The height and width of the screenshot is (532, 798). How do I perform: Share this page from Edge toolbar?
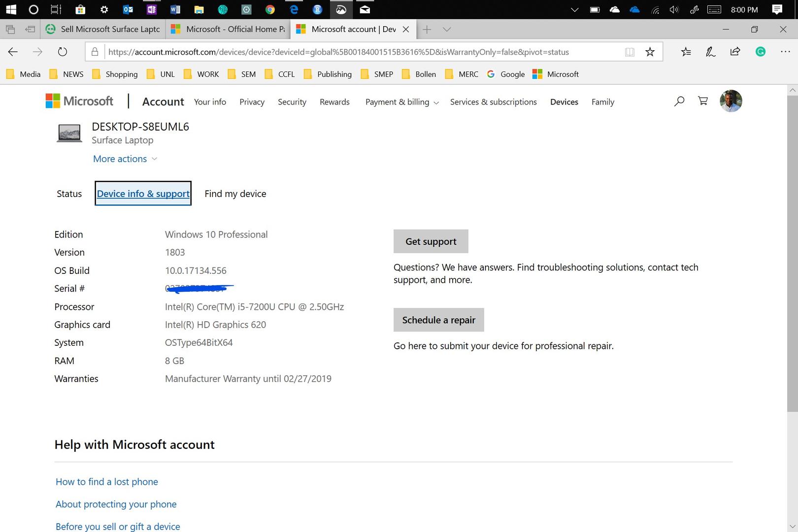point(735,51)
